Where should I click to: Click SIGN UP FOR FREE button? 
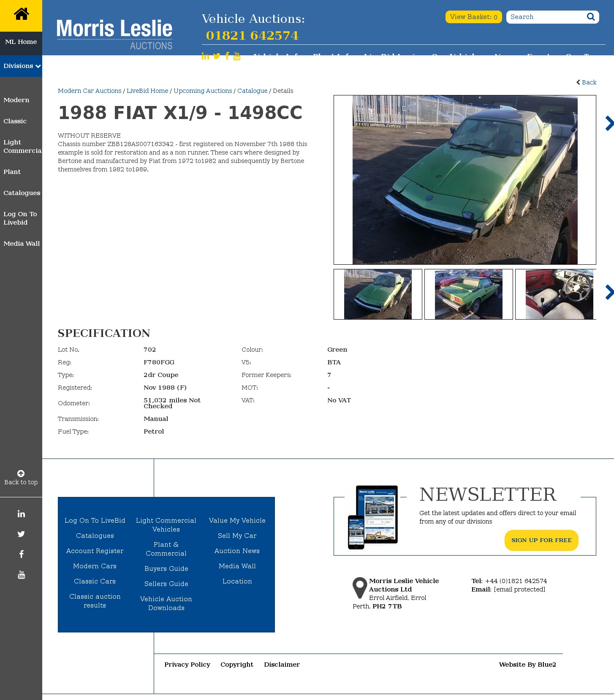[x=541, y=540]
